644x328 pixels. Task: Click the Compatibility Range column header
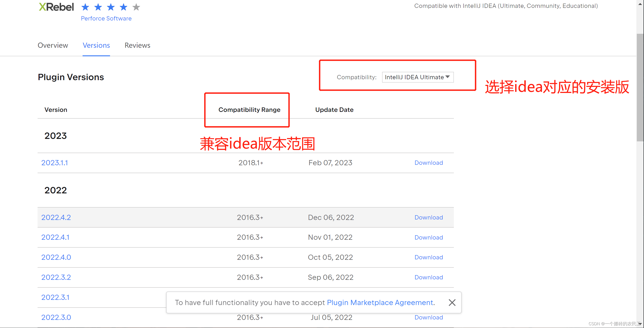(249, 110)
